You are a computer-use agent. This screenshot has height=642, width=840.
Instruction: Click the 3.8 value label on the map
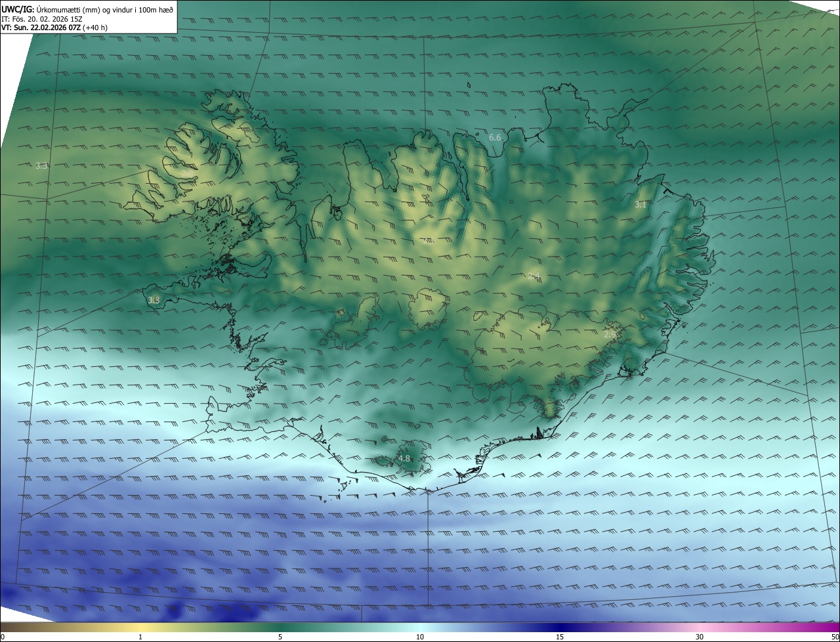(154, 300)
